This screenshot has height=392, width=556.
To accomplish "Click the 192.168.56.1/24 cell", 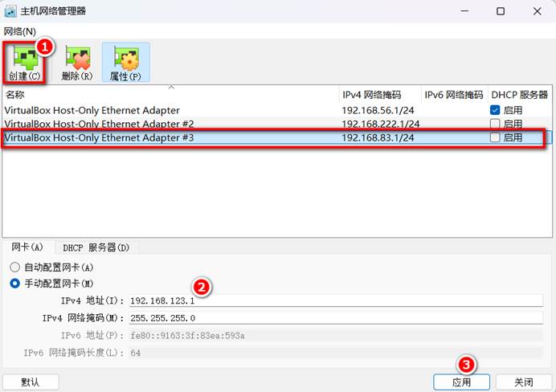I will click(x=378, y=110).
